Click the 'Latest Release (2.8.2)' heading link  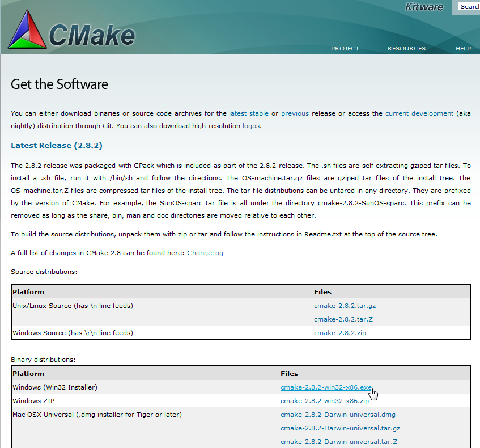coord(57,146)
